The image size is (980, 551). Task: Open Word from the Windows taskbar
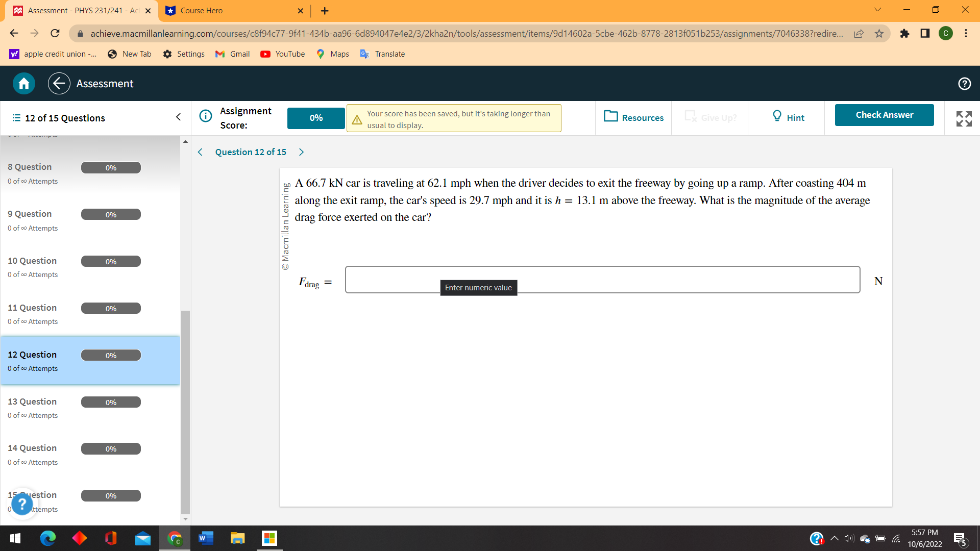pos(205,538)
